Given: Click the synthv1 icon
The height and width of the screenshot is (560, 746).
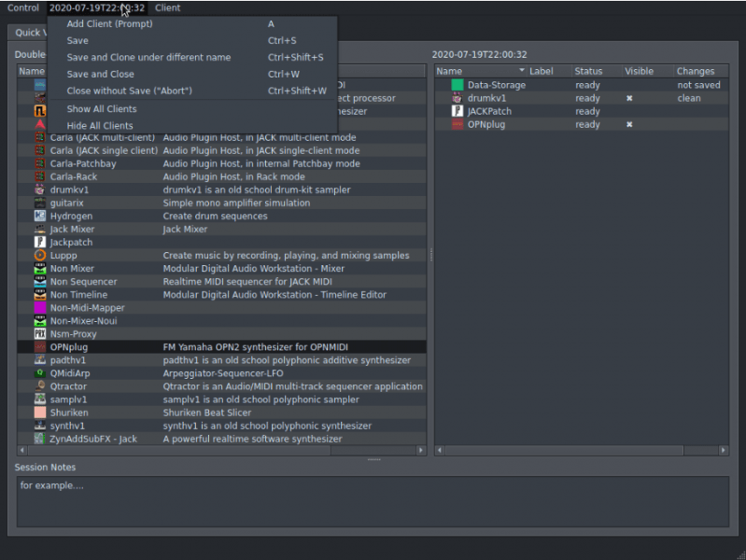Looking at the screenshot, I should click(40, 426).
